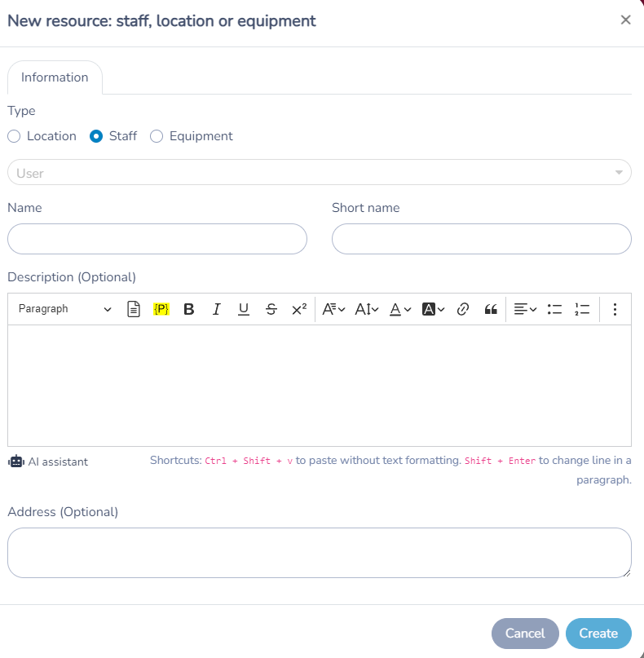This screenshot has width=644, height=658.
Task: Open the font size dropdown
Action: click(x=367, y=309)
